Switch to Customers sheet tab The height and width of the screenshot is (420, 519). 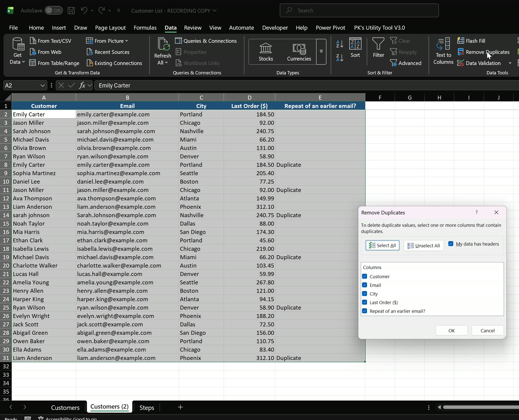click(x=65, y=407)
